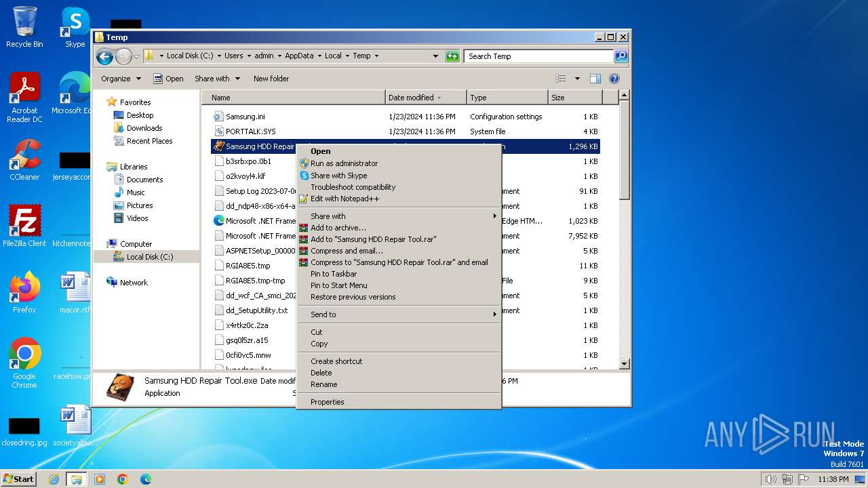Open the Share with toolbar dropdown
The width and height of the screenshot is (868, 488).
pyautogui.click(x=217, y=79)
